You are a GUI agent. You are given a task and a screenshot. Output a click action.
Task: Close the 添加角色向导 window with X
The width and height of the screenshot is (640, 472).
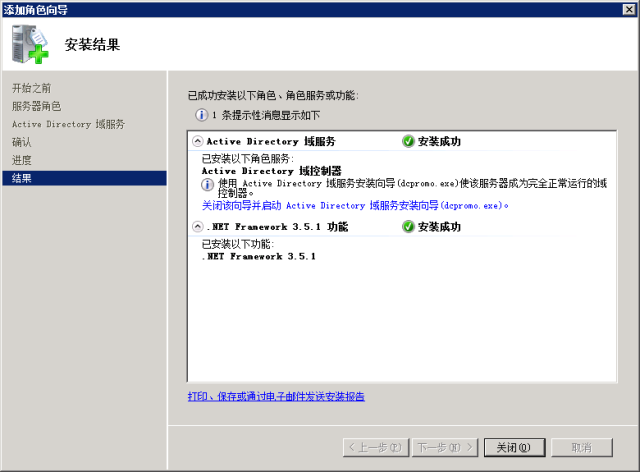click(629, 9)
